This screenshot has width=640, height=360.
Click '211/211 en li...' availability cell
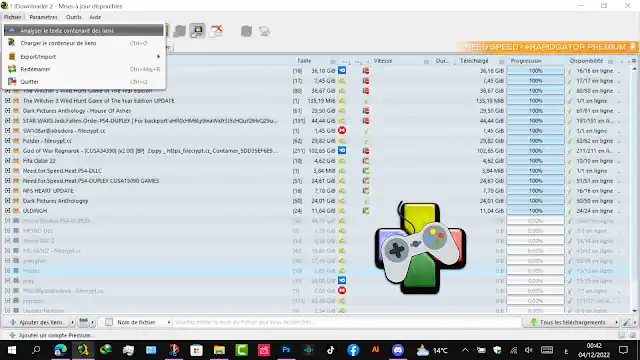594,151
